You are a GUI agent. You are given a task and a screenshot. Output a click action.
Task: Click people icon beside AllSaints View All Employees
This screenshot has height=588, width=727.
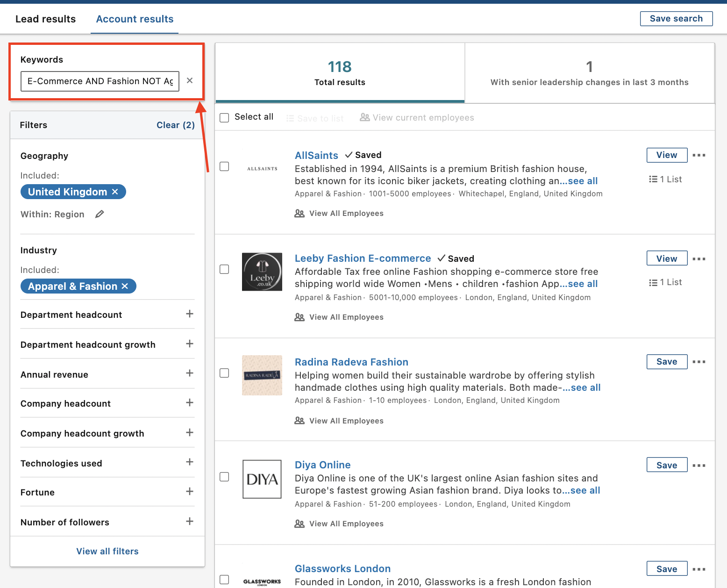click(299, 213)
